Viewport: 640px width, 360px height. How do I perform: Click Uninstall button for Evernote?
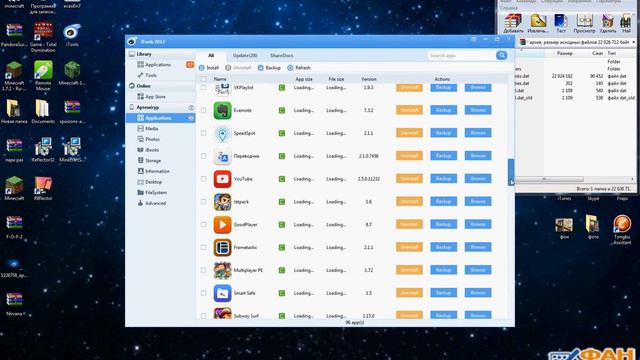[409, 110]
